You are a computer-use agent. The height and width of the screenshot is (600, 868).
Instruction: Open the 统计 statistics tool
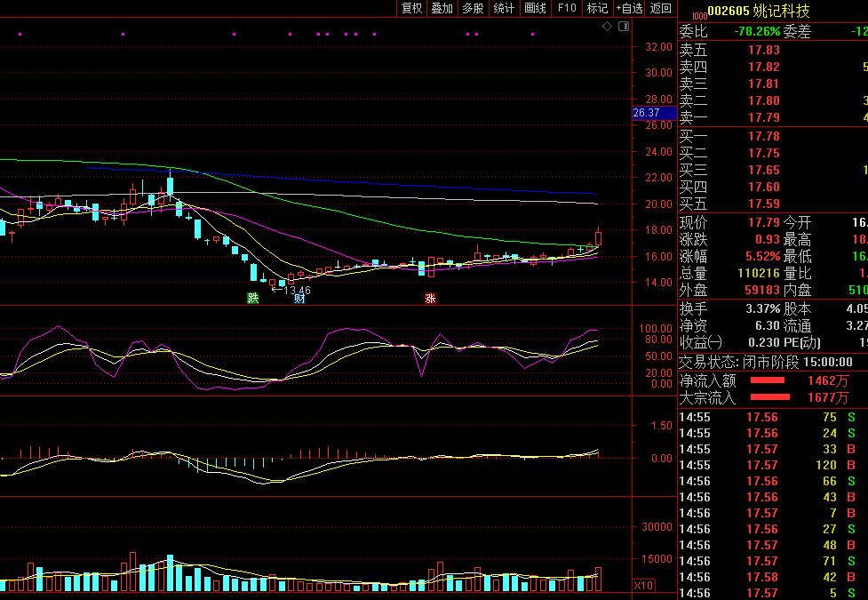pyautogui.click(x=504, y=8)
